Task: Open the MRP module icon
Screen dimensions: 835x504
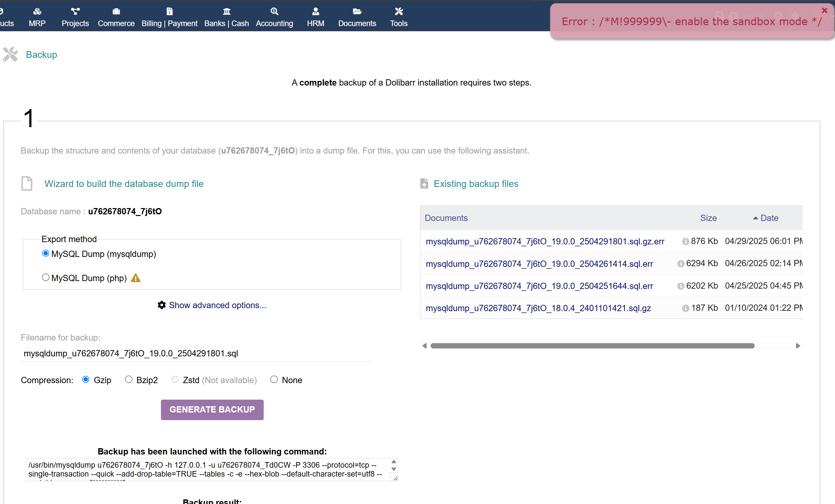Action: tap(37, 12)
